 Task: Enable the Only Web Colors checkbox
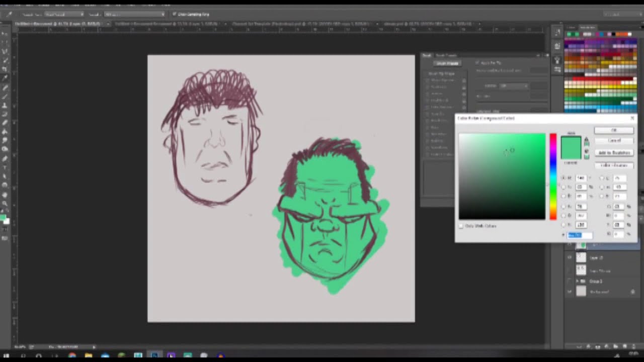pyautogui.click(x=461, y=226)
